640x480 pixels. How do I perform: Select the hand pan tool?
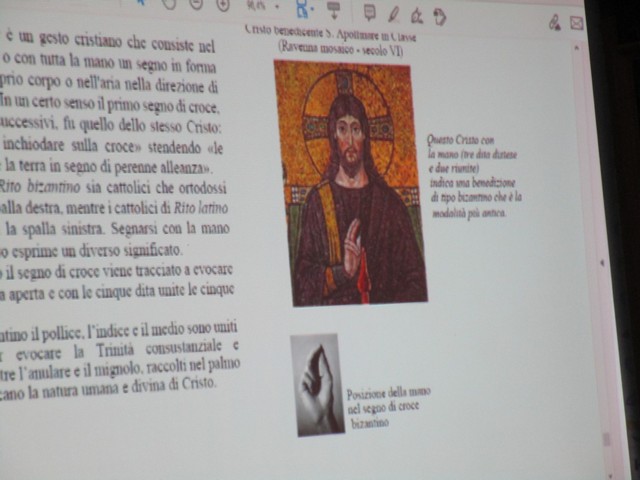(169, 4)
